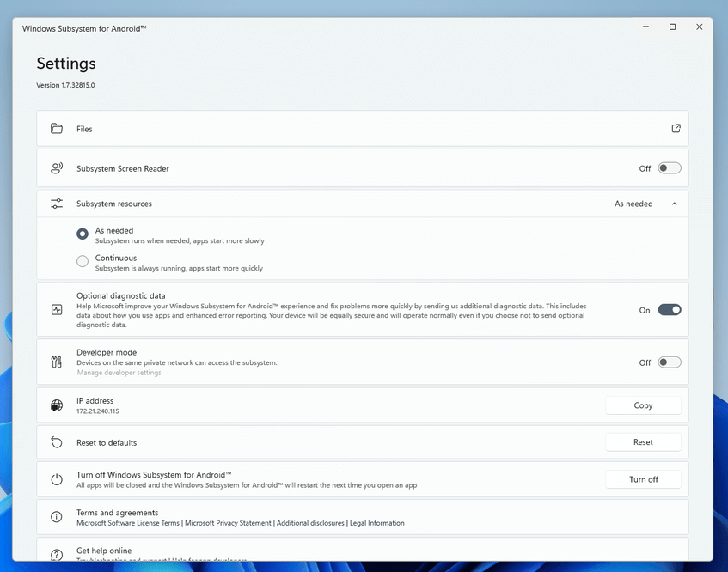The height and width of the screenshot is (572, 728).
Task: Click the Developer mode title
Action: tap(107, 352)
